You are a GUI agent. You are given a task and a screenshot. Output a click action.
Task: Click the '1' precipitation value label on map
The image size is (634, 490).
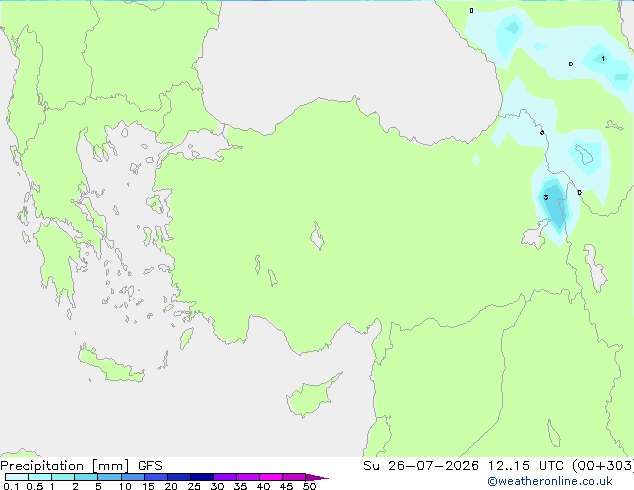pos(603,59)
